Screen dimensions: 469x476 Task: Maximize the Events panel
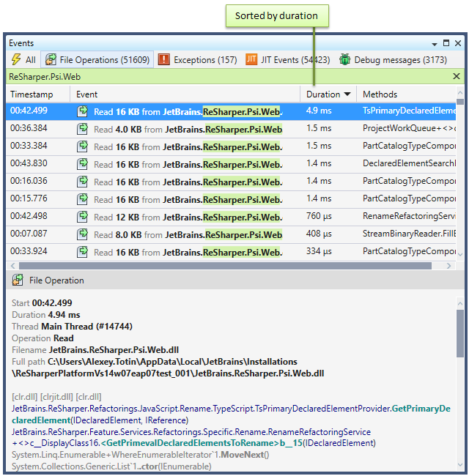pyautogui.click(x=446, y=43)
